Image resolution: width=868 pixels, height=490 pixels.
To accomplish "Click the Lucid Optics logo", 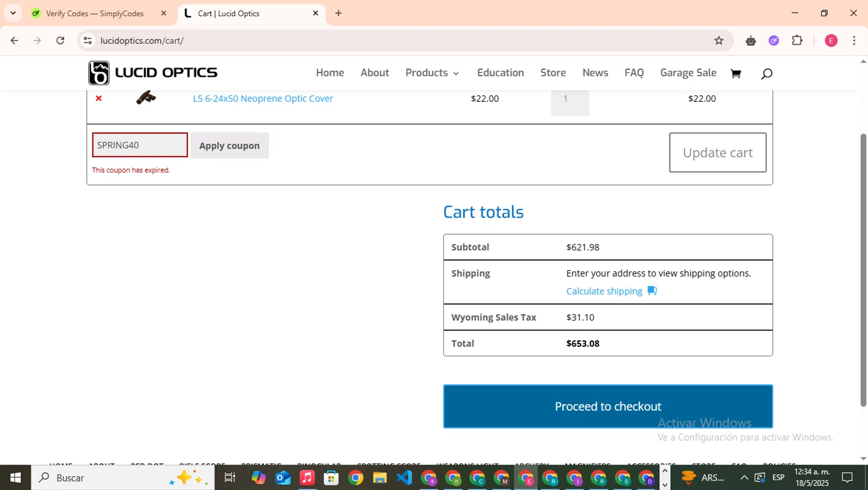I will coord(153,73).
